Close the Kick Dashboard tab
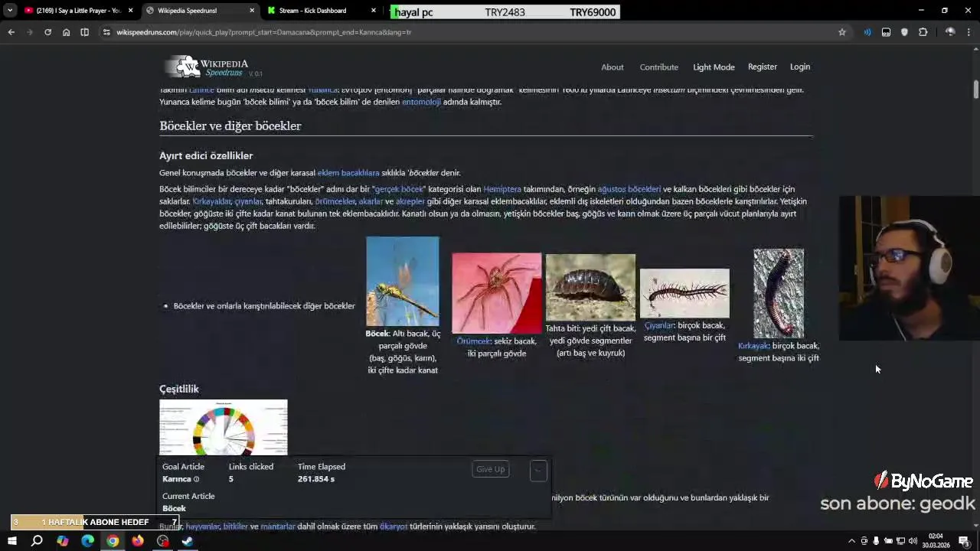This screenshot has width=980, height=551. (374, 11)
